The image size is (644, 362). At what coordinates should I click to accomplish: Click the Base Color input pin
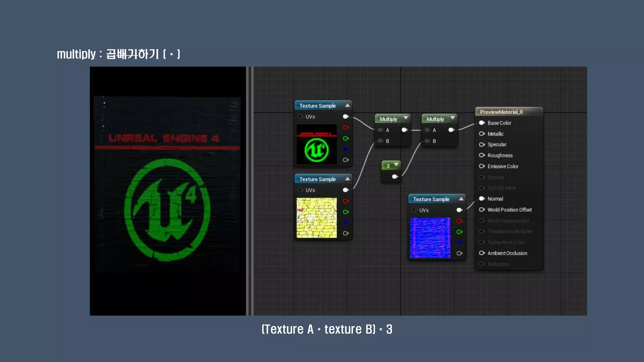tap(482, 123)
